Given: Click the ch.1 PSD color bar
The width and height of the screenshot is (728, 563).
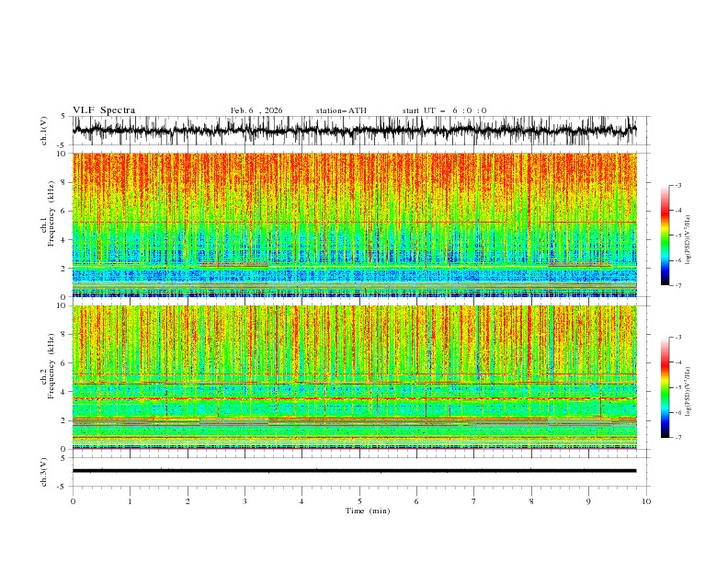Looking at the screenshot, I should (665, 236).
